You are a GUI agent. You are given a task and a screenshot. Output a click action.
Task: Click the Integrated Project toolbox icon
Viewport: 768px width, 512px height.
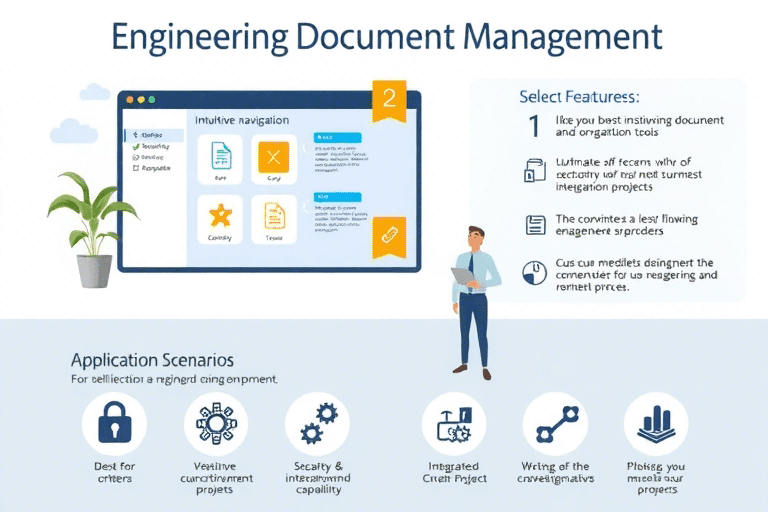tap(453, 424)
